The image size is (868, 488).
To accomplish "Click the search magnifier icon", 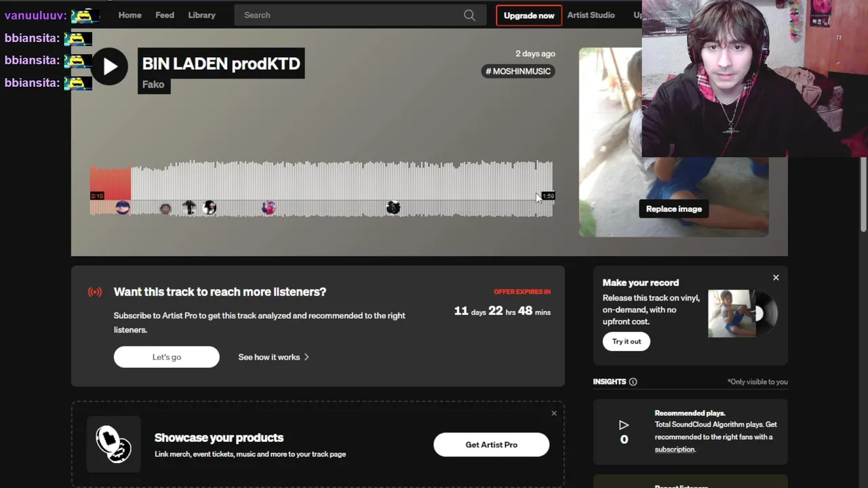I will click(469, 15).
